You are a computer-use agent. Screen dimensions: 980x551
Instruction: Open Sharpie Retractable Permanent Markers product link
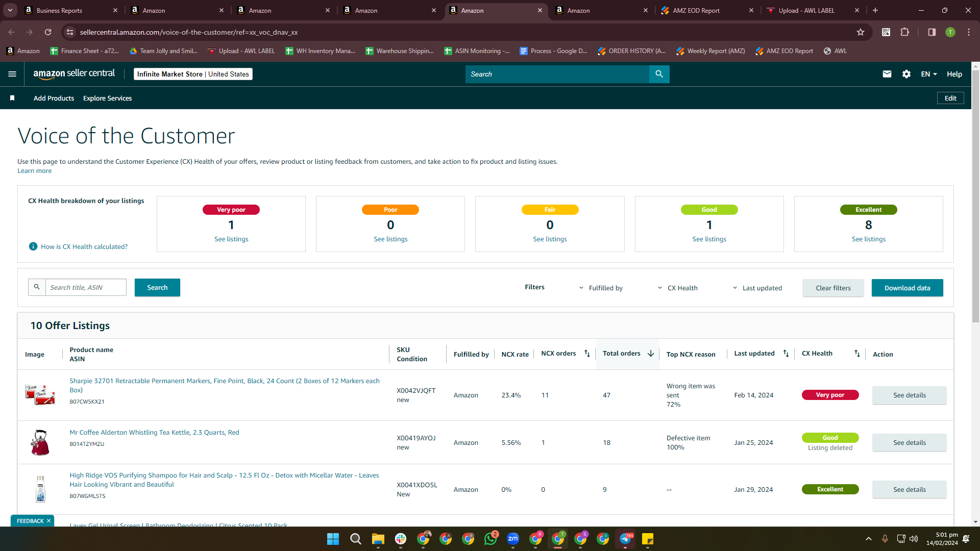[225, 385]
